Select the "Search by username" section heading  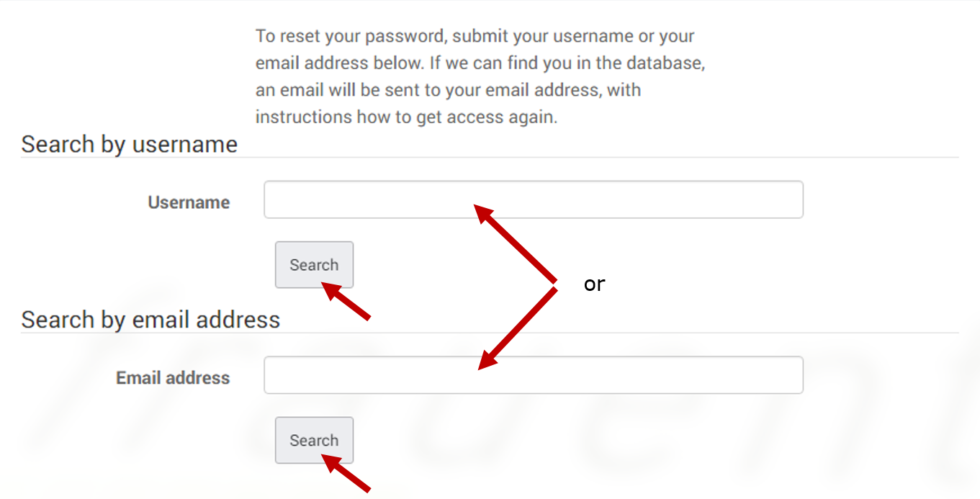pyautogui.click(x=130, y=144)
